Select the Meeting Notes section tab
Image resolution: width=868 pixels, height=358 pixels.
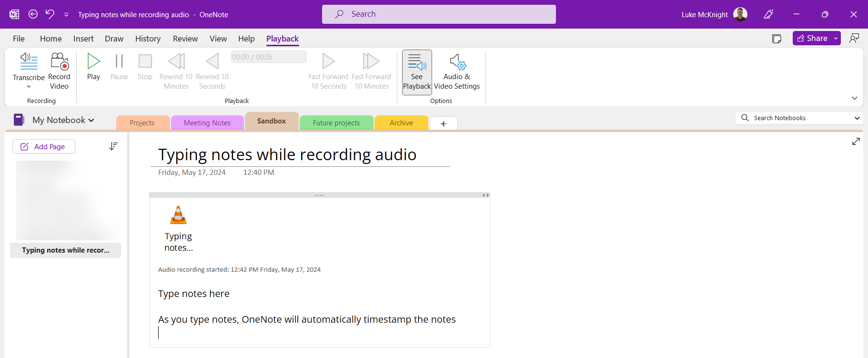coord(207,123)
